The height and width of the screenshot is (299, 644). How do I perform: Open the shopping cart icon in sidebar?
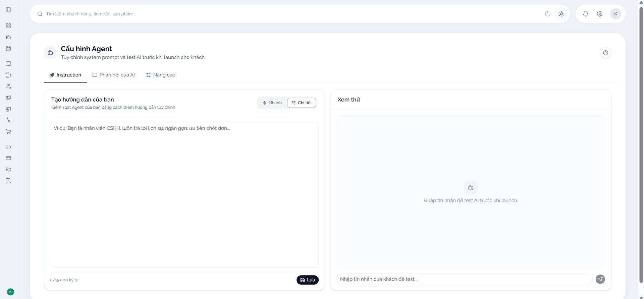pyautogui.click(x=8, y=131)
